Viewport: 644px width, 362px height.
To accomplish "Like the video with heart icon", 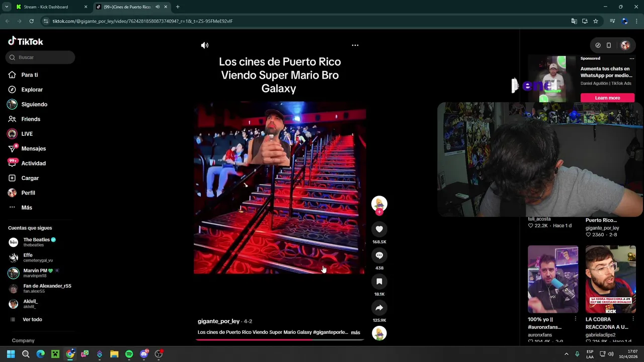I will coord(379,229).
